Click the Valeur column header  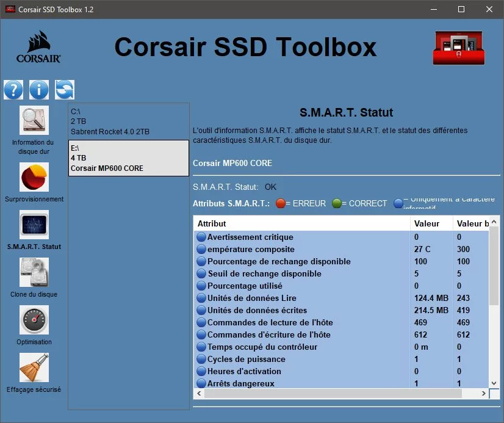click(431, 223)
